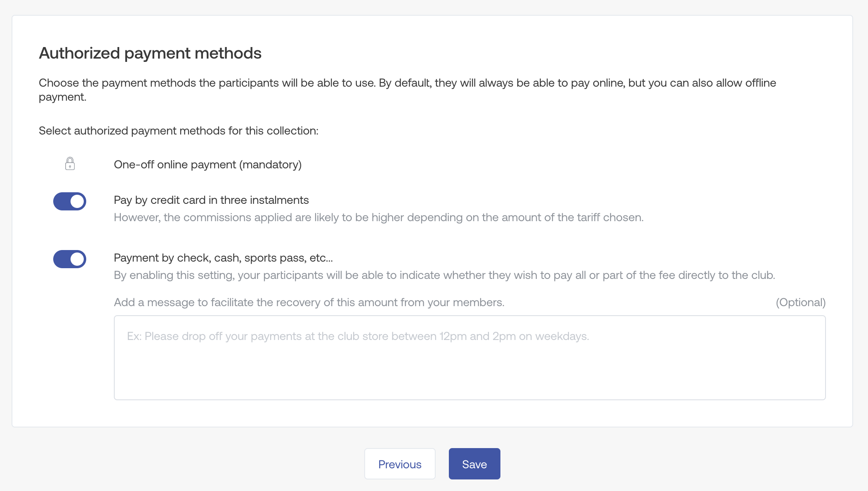Click the padlock icon beside one-off payment

(x=70, y=164)
